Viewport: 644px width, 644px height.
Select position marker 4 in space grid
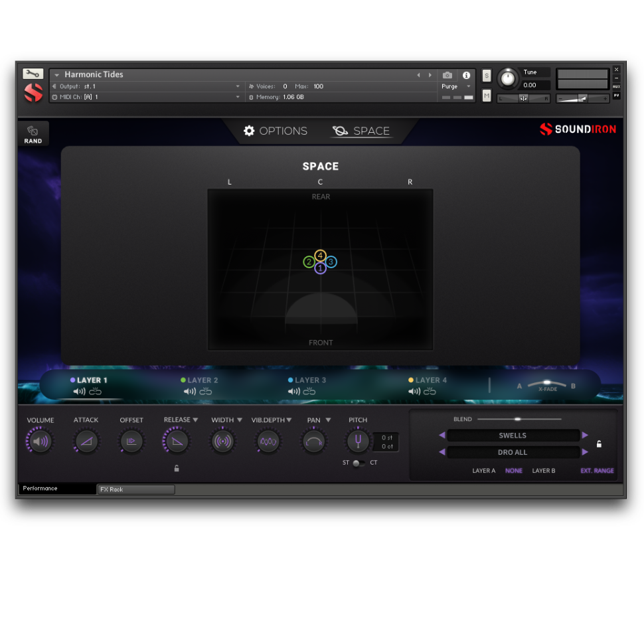[x=321, y=256]
